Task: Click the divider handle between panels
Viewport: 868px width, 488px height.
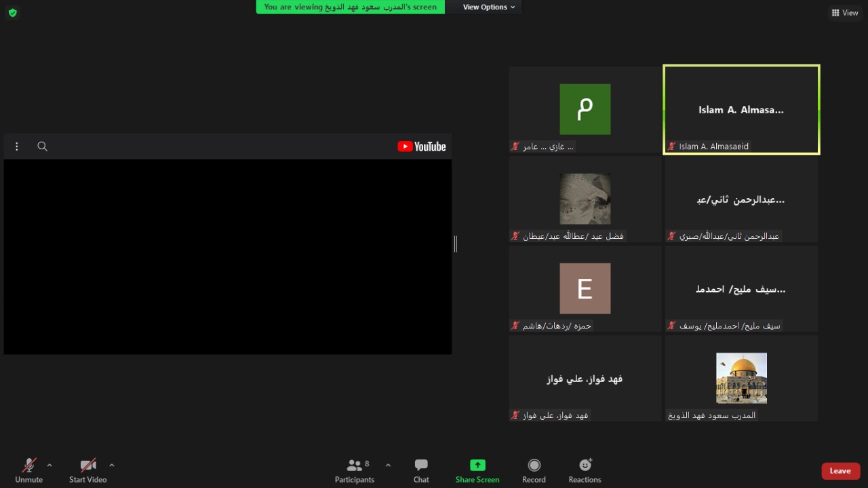Action: pos(456,244)
